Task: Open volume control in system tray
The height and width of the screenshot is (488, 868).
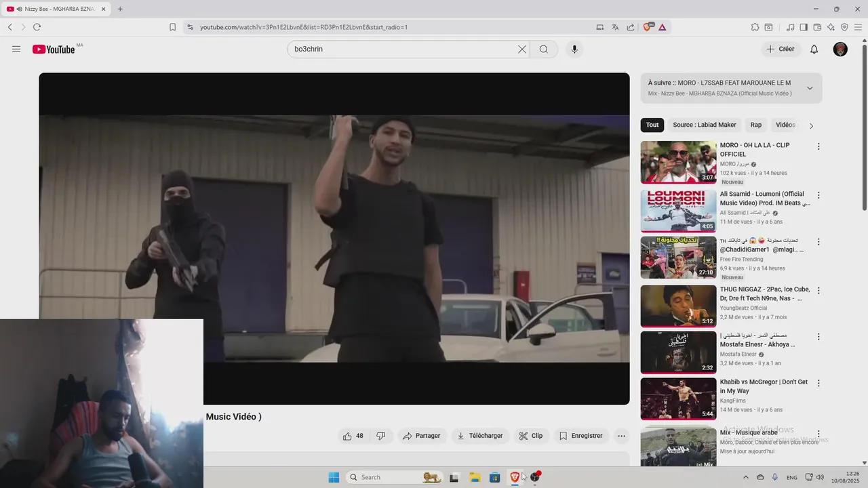Action: pyautogui.click(x=821, y=477)
